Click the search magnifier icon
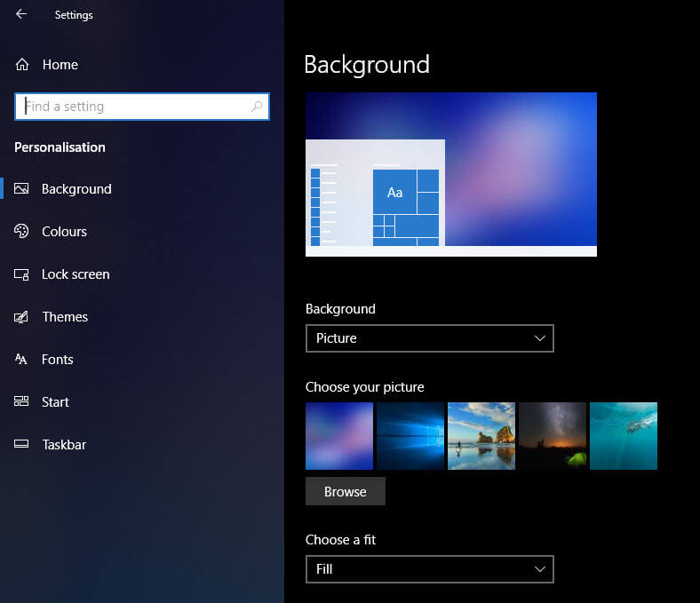This screenshot has width=700, height=603. pos(257,107)
